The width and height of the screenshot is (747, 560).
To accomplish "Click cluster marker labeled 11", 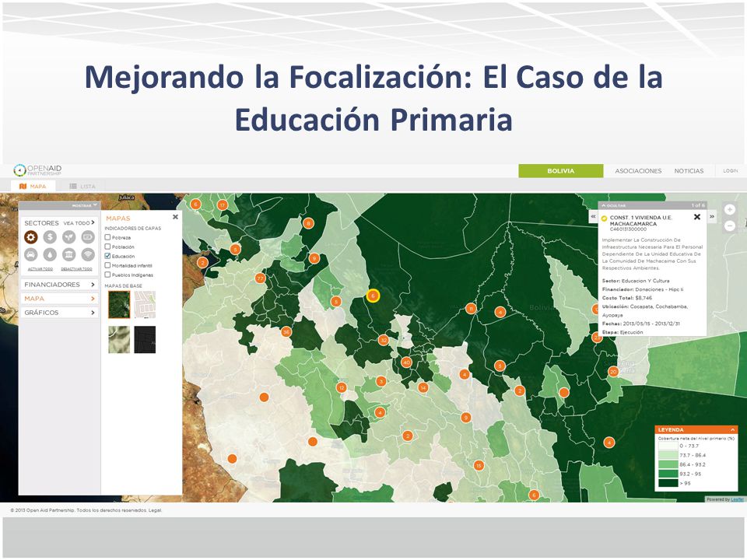I will pos(471,309).
